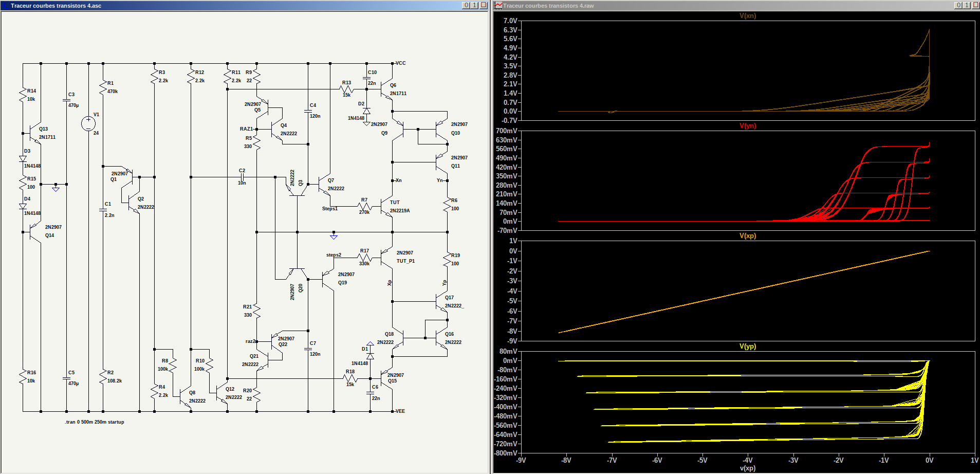Click the 700mV tick on the V(yn) axis
The height and width of the screenshot is (474, 980).
[507, 131]
